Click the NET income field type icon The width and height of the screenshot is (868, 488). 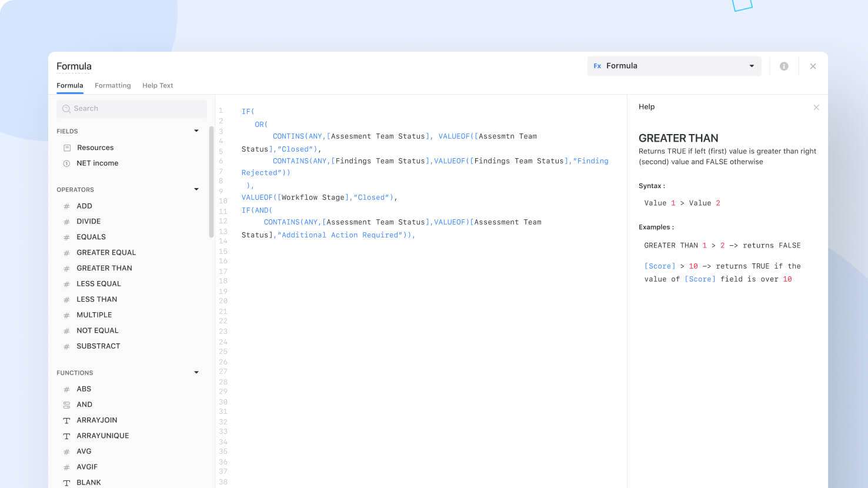tap(66, 163)
